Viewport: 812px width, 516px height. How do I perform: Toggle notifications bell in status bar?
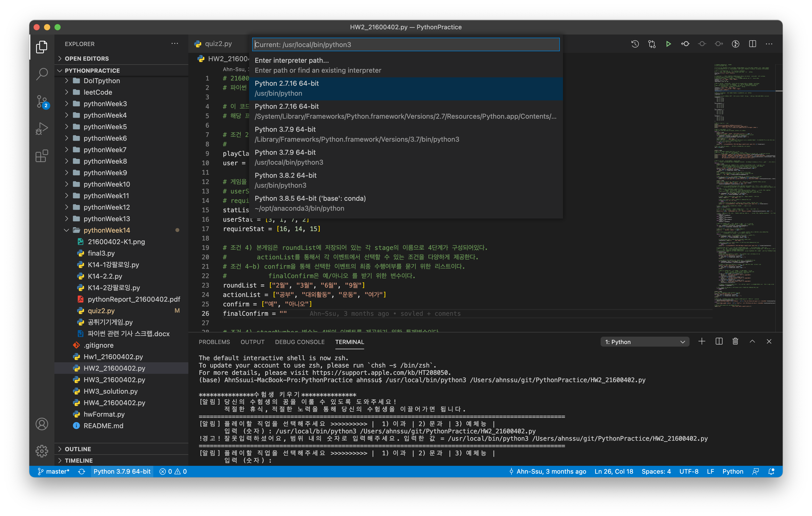tap(771, 472)
